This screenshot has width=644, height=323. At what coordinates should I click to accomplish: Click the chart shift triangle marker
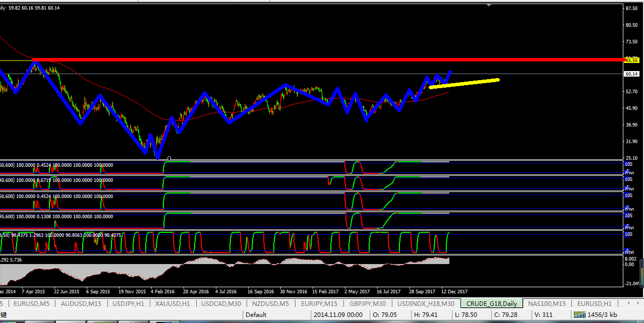click(x=488, y=5)
